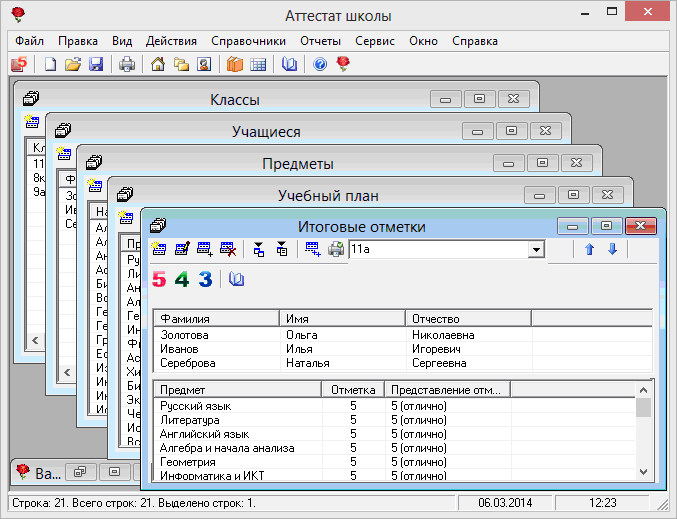Set grade with the blue 3 icon
The image size is (677, 519).
(x=205, y=280)
